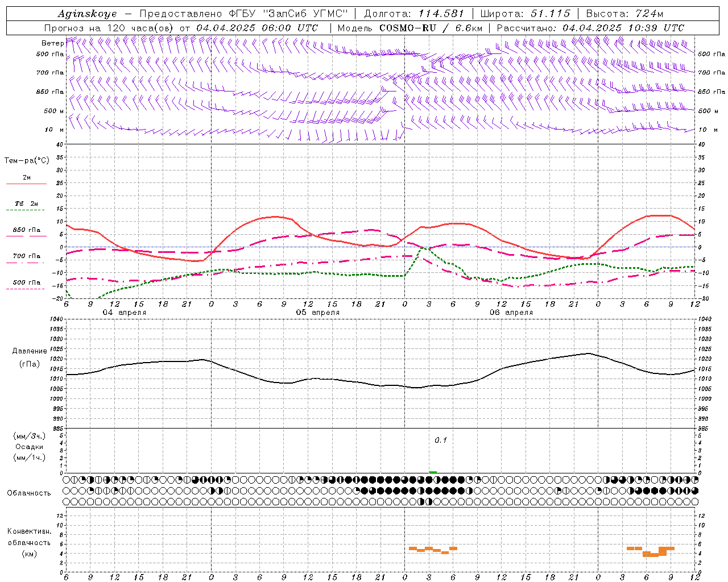Click the Осадки panel label

click(29, 447)
